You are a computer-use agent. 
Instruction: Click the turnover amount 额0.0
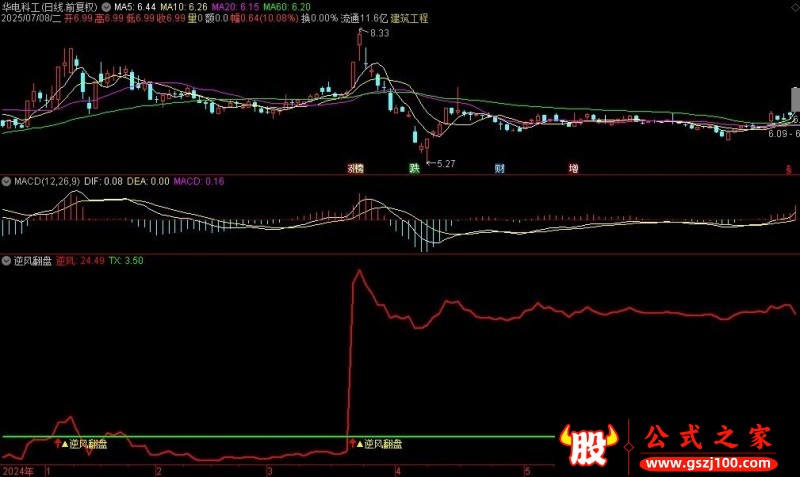click(x=216, y=18)
